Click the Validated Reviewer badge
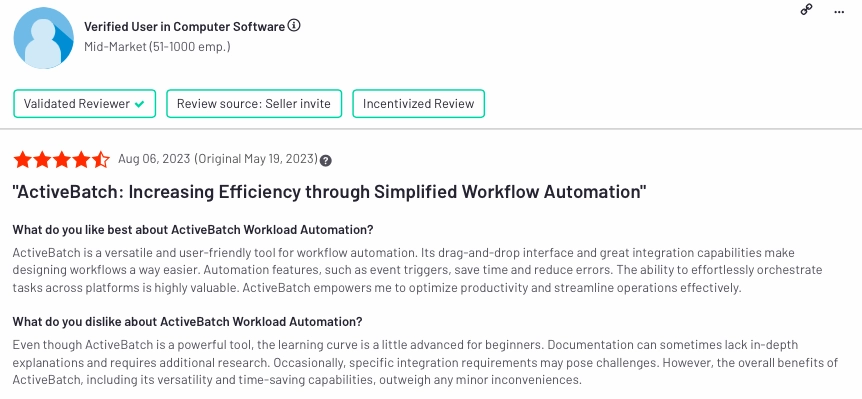This screenshot has height=399, width=862. [x=85, y=103]
